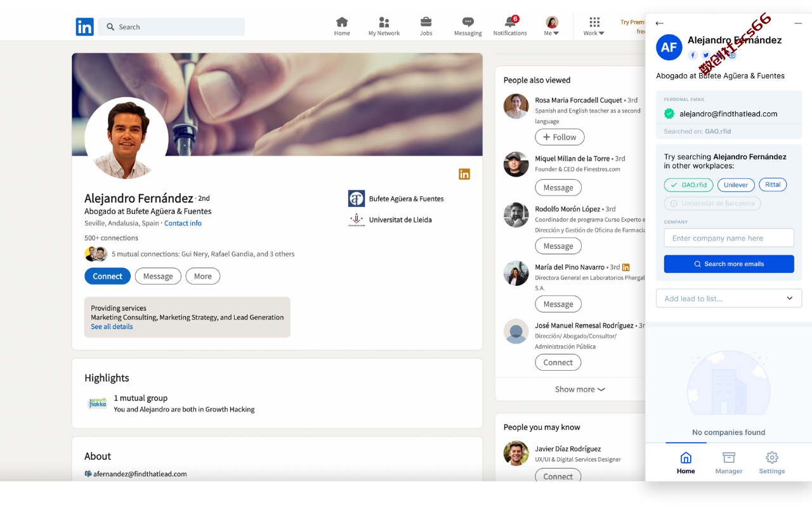
Task: Switch to the Home tab in extension
Action: pos(686,463)
